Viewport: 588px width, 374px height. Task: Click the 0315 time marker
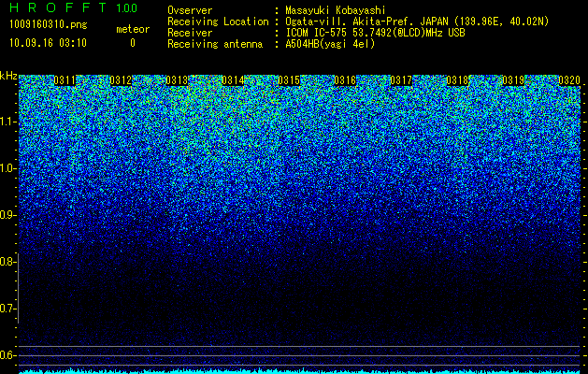tap(289, 79)
